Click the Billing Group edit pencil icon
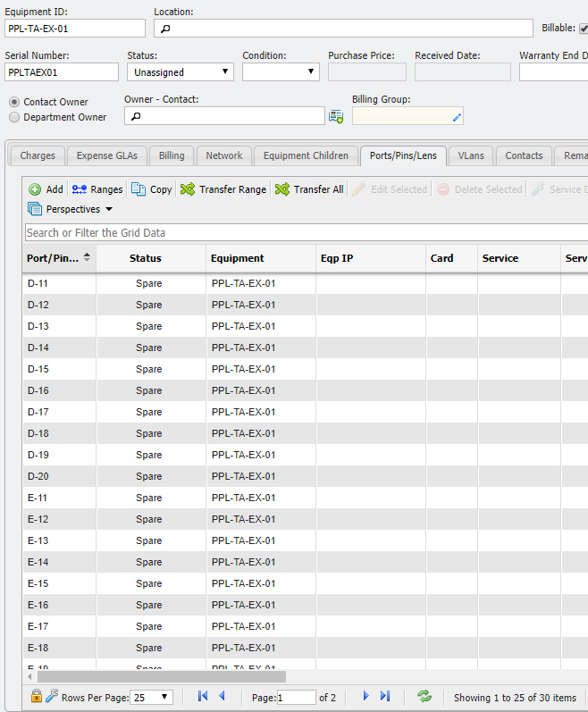This screenshot has height=712, width=588. coord(457,116)
